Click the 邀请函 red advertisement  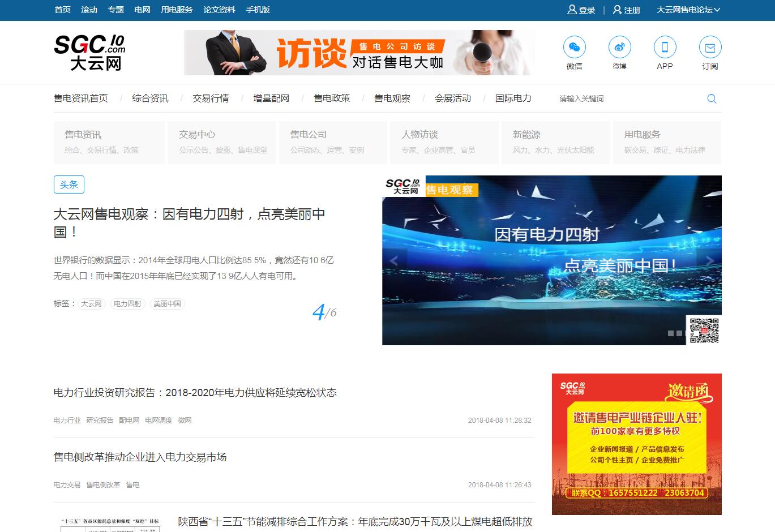coord(637,444)
